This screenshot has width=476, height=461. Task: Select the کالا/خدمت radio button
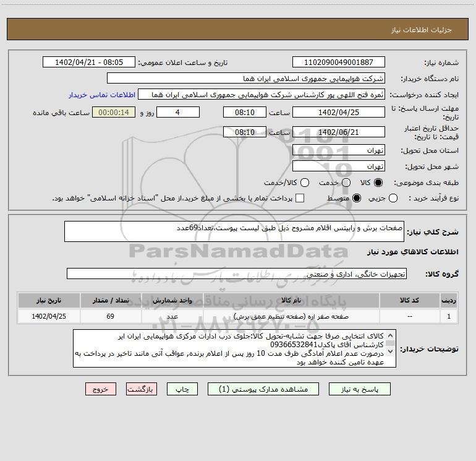point(305,183)
